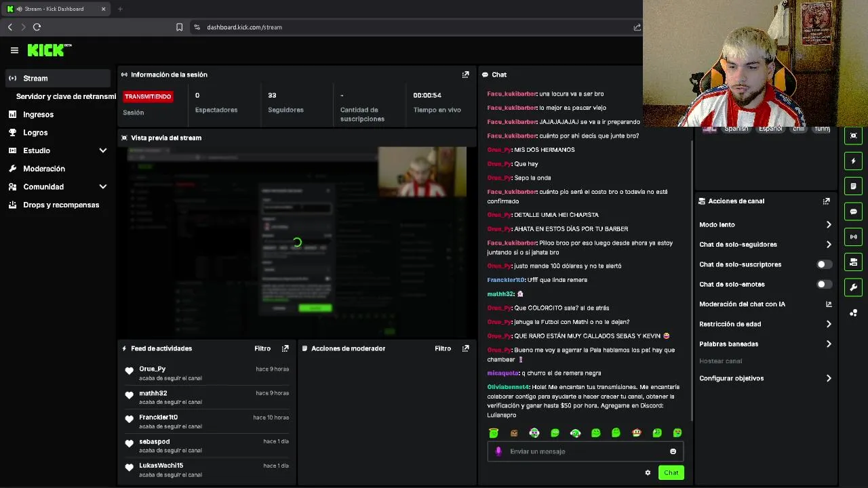This screenshot has height=488, width=868.
Task: Insert the mushroom-cap emote
Action: [636, 433]
